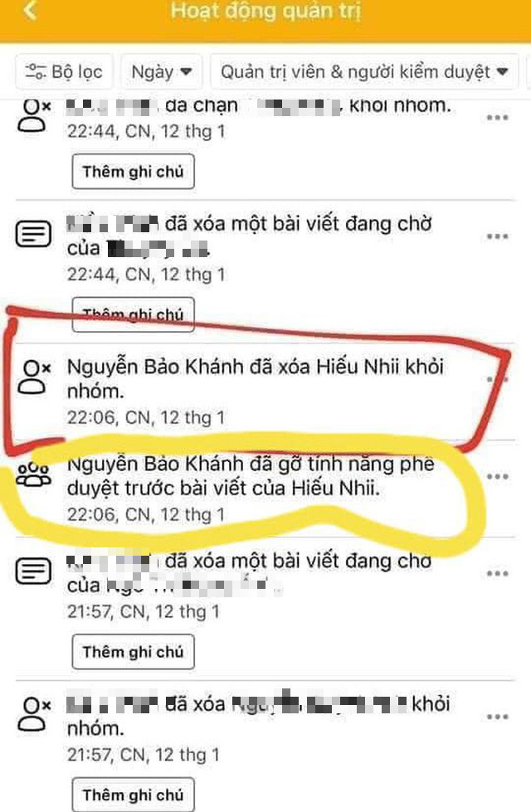This screenshot has height=812, width=531.
Task: Open more options for 21:57 member removal
Action: coord(497,717)
